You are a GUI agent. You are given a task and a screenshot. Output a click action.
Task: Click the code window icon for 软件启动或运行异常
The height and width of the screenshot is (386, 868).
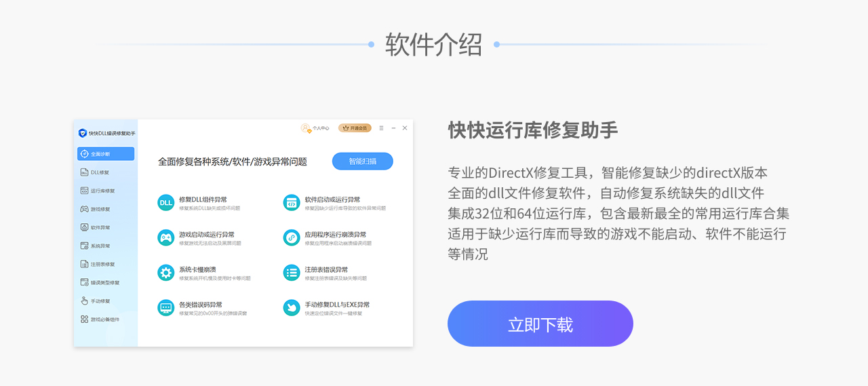292,202
